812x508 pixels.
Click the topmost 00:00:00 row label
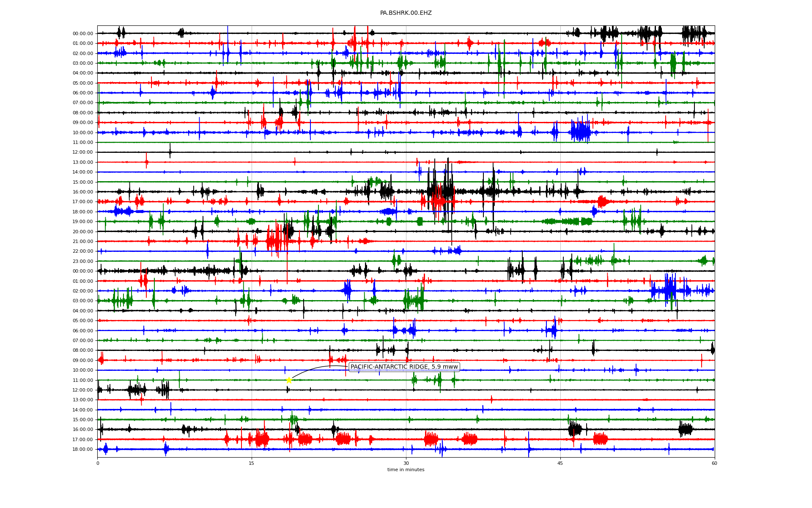(x=83, y=34)
